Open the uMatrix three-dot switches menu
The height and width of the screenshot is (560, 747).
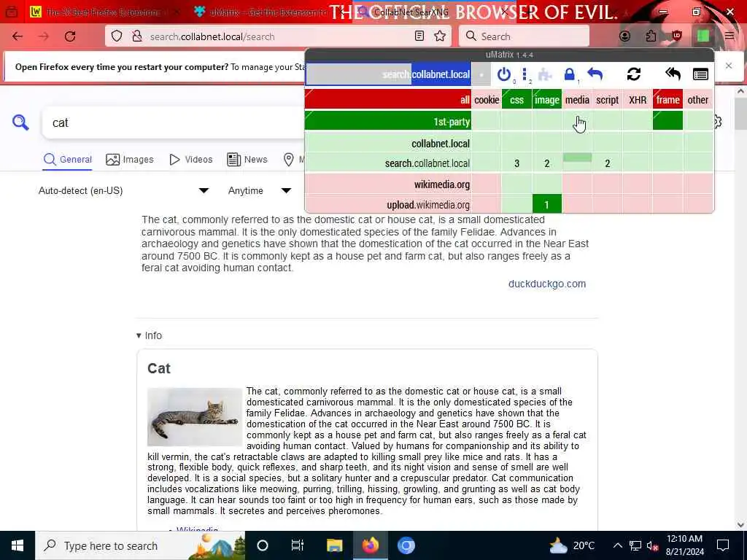click(525, 74)
